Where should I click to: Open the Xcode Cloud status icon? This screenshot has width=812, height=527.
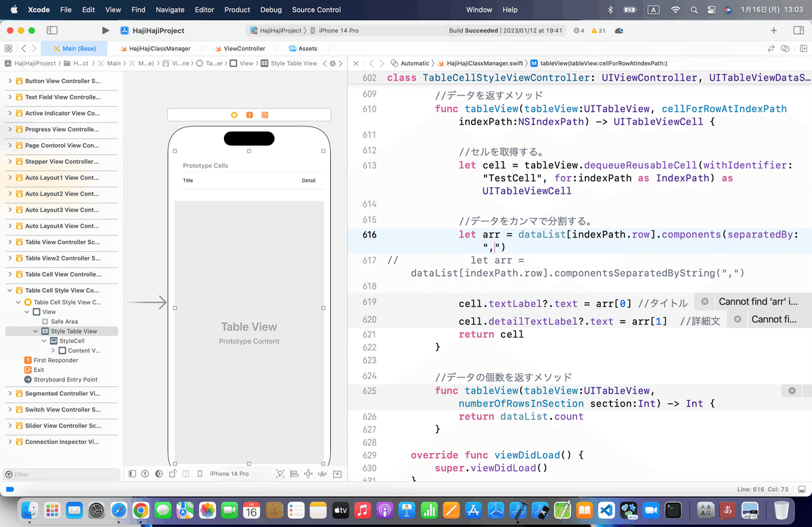tap(619, 30)
